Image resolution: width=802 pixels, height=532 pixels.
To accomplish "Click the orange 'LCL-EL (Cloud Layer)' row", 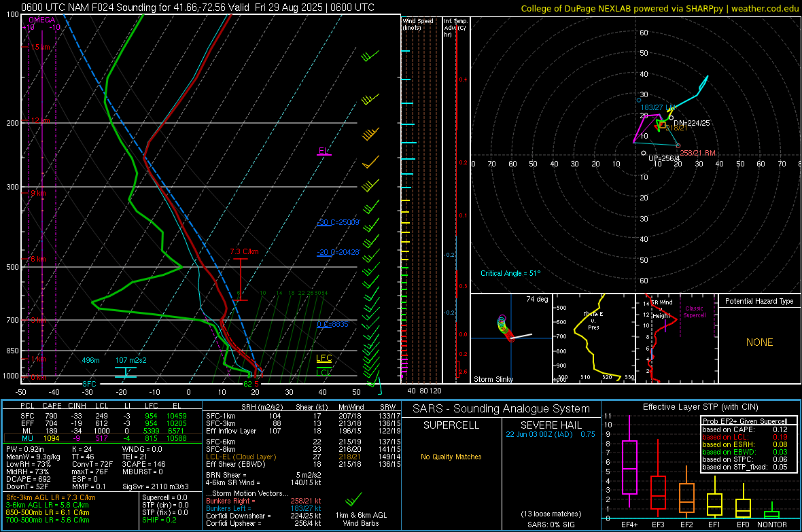I will pos(303,457).
